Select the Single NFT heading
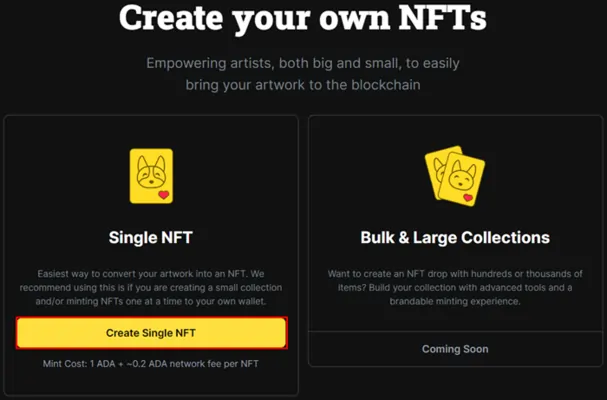 [151, 237]
